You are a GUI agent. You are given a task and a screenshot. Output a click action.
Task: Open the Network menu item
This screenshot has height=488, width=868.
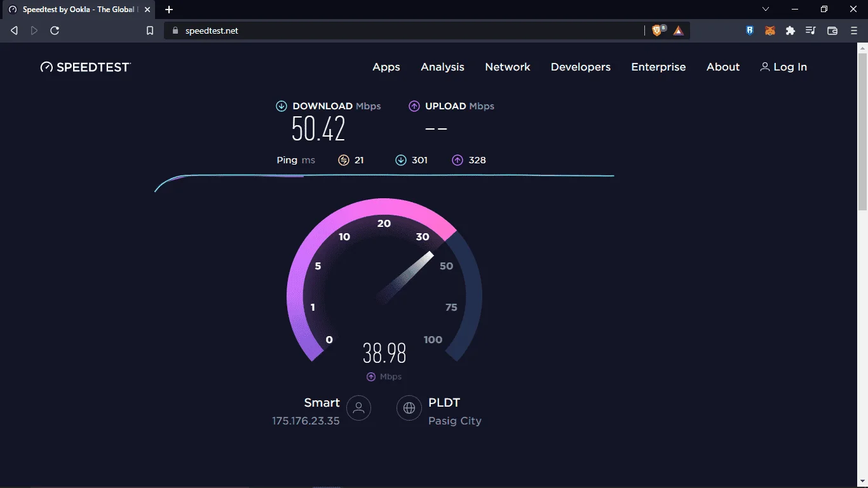508,67
